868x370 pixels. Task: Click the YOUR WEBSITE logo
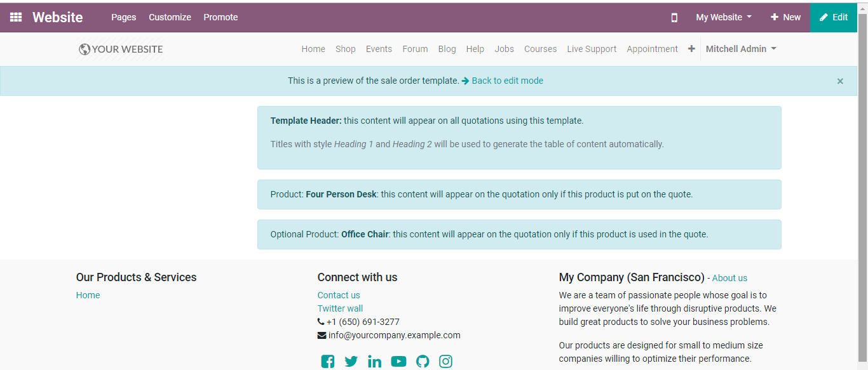pyautogui.click(x=121, y=49)
